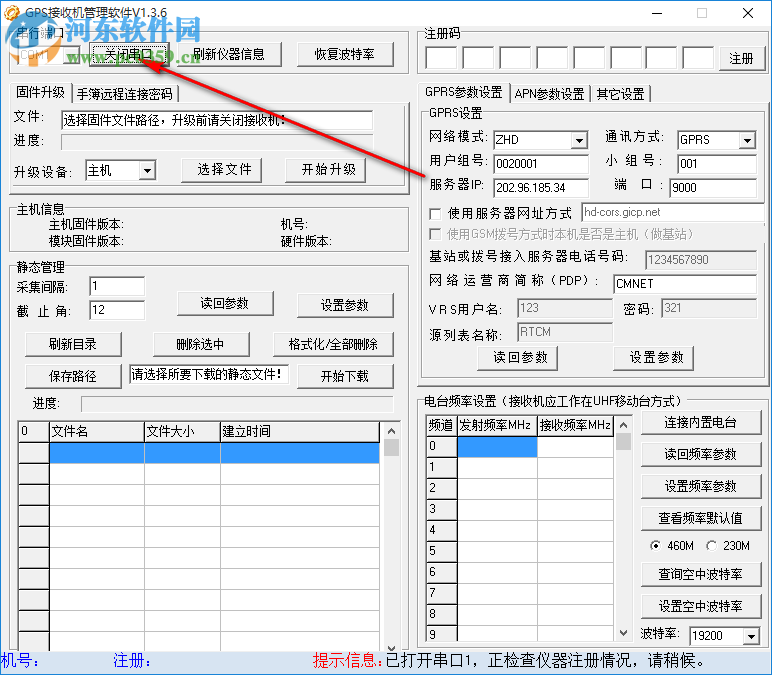Image resolution: width=772 pixels, height=675 pixels.
Task: Click the PDP field CMNET
Action: [685, 284]
